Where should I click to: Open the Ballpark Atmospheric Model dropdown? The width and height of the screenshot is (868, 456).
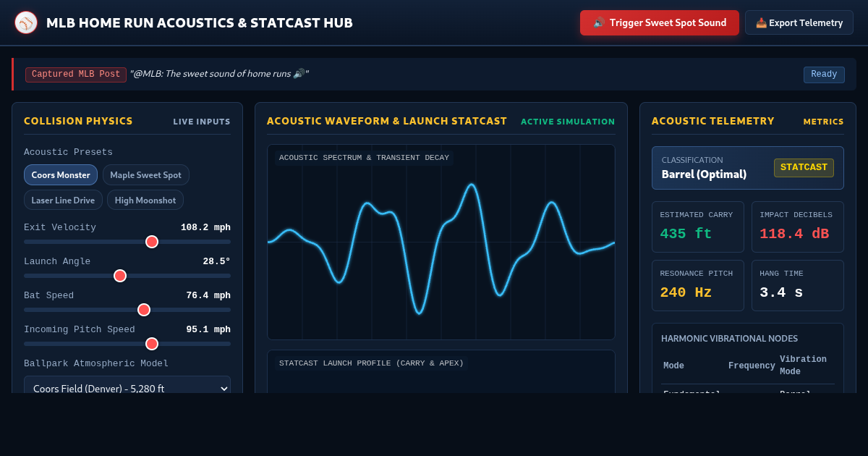point(127,384)
